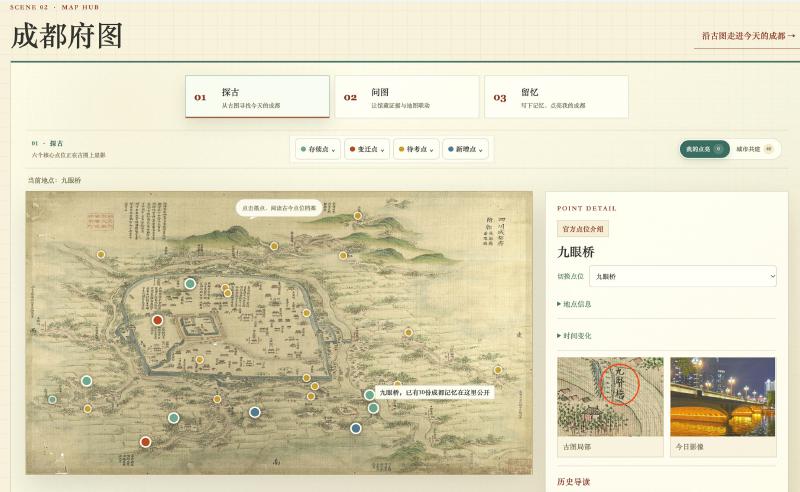Viewport: 800px width, 492px height.
Task: Click the yellow marker at upper-left of map
Action: [101, 254]
